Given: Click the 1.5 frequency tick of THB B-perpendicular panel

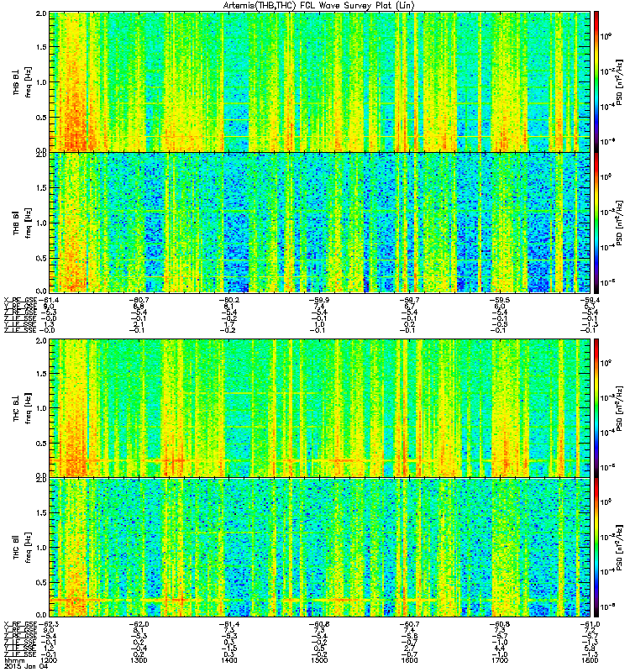Looking at the screenshot, I should 41,47.
